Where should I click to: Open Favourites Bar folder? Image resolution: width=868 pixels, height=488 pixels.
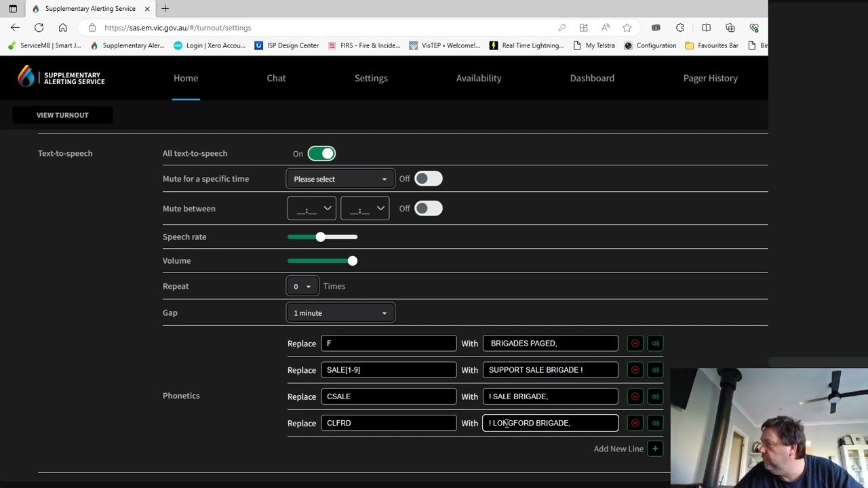[711, 45]
